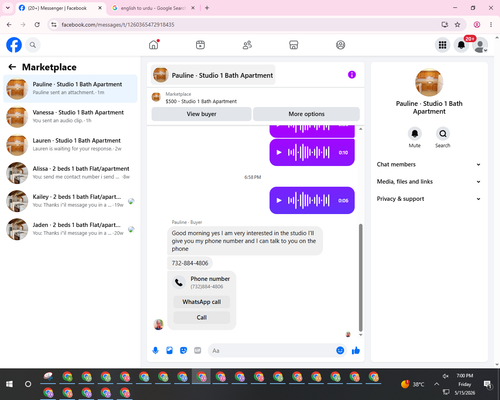Open Pauline - Studio 1 Bath Apartment chat

70,89
